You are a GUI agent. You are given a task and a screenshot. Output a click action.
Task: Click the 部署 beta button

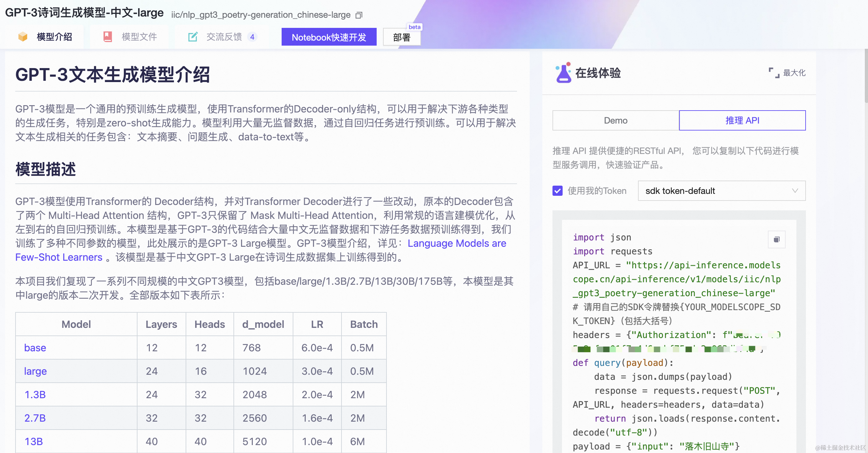coord(402,37)
